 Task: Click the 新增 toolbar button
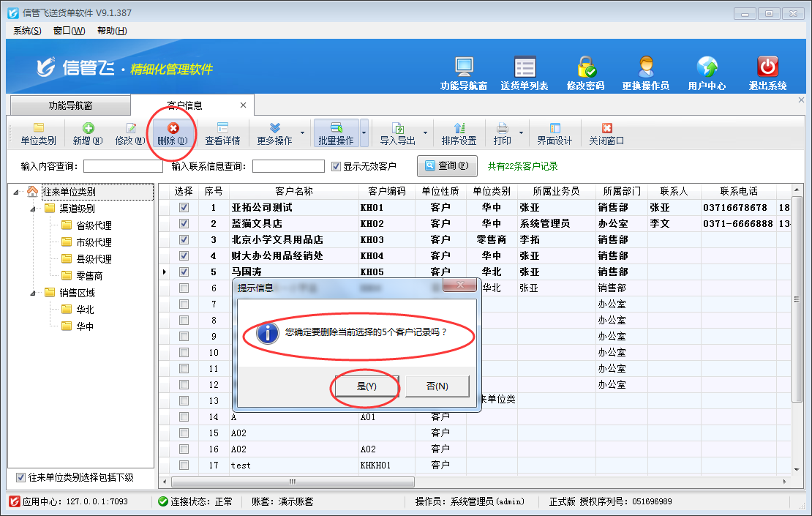coord(88,134)
